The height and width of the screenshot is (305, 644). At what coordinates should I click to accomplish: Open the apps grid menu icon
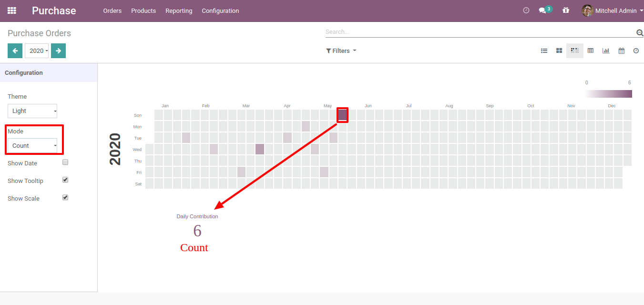[x=12, y=10]
